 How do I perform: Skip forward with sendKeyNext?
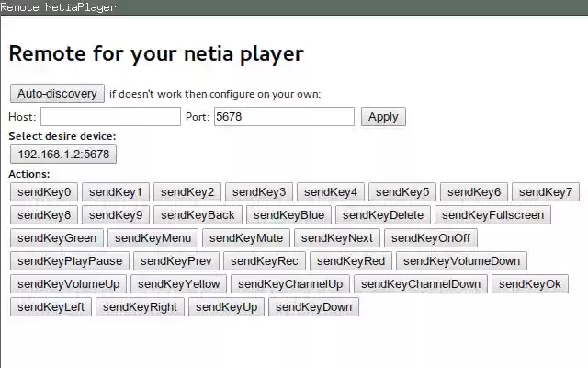coord(337,238)
